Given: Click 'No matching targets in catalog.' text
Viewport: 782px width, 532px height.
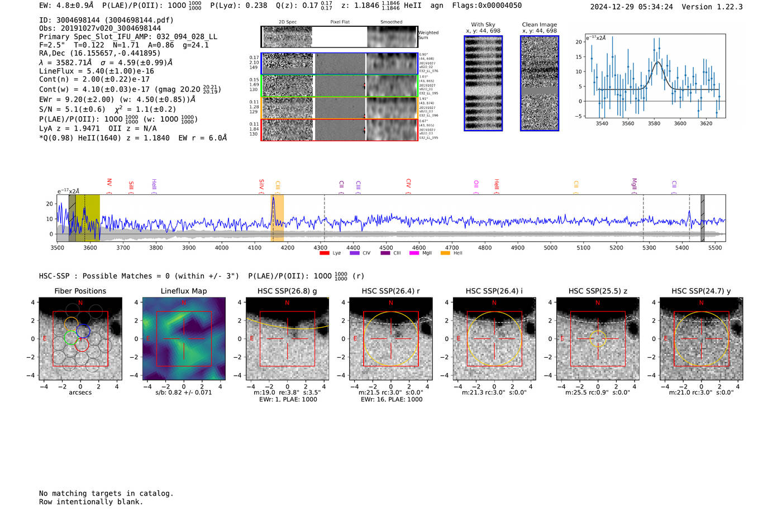Looking at the screenshot, I should (106, 493).
